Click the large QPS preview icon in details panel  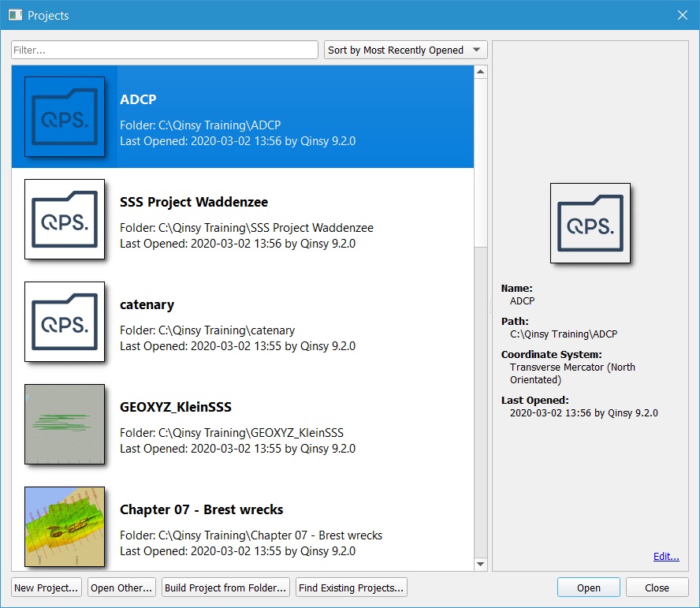590,223
